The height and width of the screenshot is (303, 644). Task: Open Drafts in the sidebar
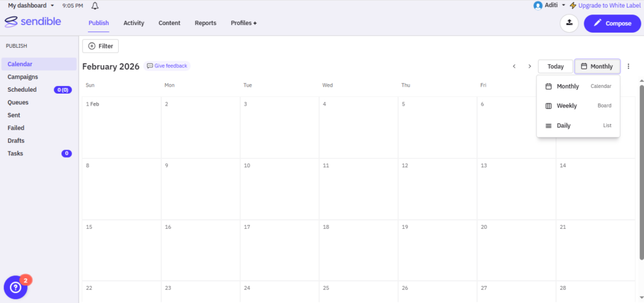(16, 140)
